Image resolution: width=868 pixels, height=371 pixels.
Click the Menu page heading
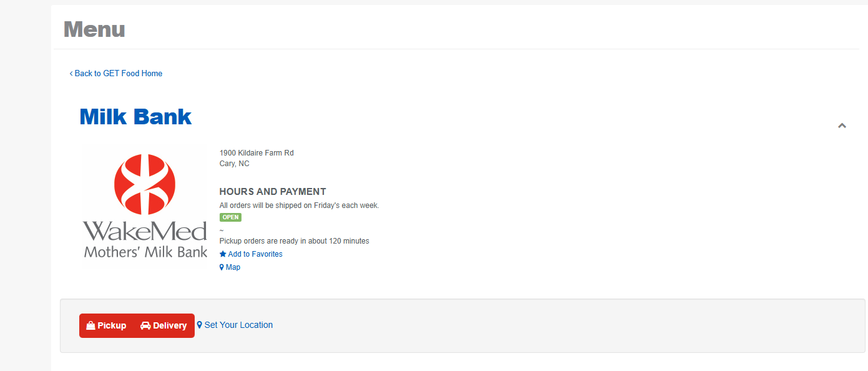click(x=94, y=29)
